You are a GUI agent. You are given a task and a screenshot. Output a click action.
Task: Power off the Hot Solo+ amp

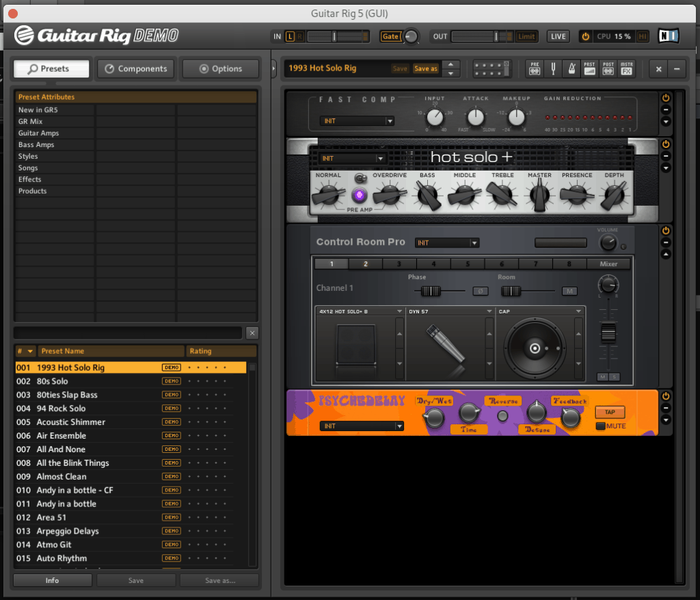click(x=666, y=144)
